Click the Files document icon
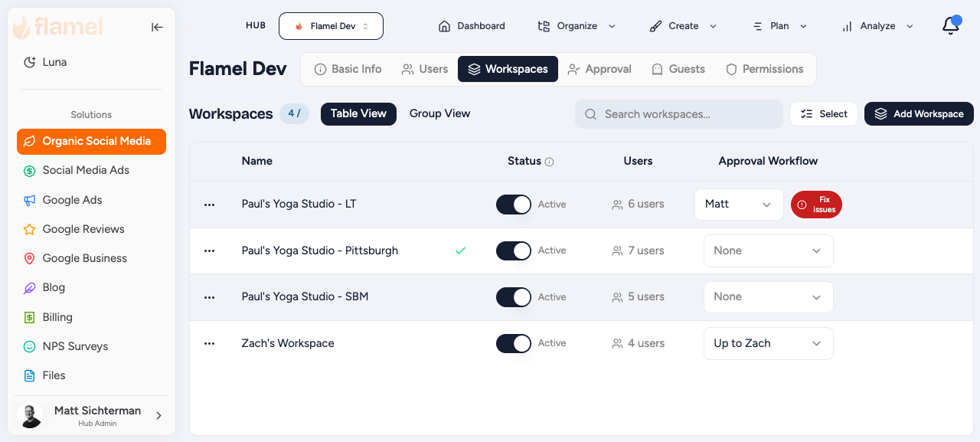The width and height of the screenshot is (980, 442). (29, 375)
